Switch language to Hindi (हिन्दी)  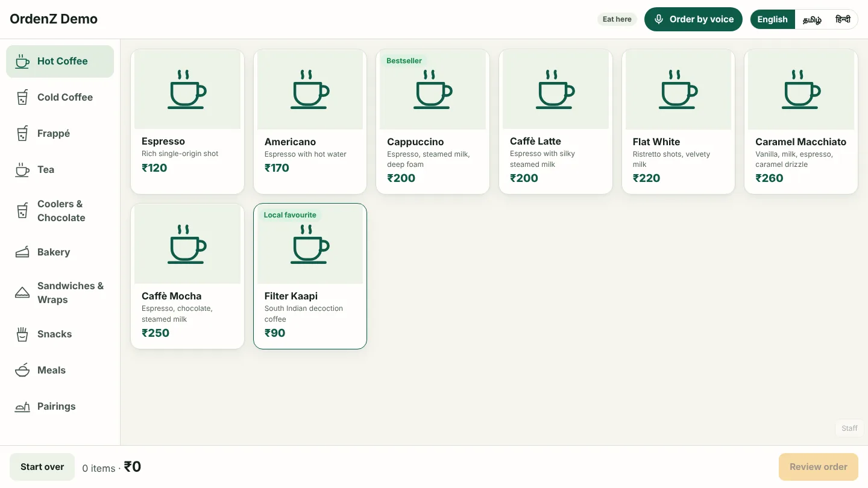click(x=843, y=19)
